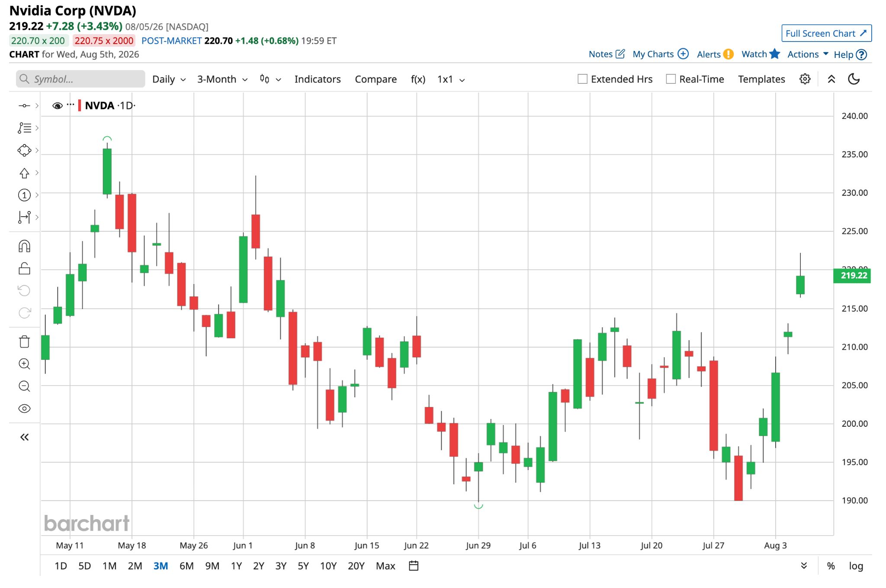Enable the Real-Time checkbox
The height and width of the screenshot is (588, 886).
(671, 79)
